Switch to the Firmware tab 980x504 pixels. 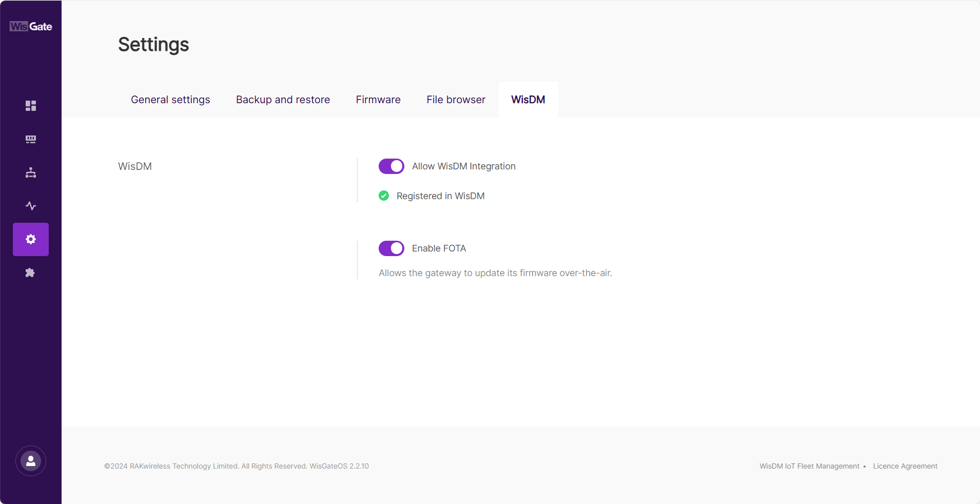[x=378, y=100]
